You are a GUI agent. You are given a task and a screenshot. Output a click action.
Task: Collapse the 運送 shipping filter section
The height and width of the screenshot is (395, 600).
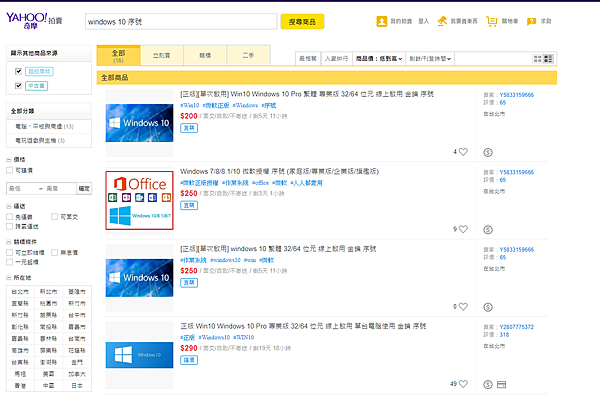pos(9,206)
